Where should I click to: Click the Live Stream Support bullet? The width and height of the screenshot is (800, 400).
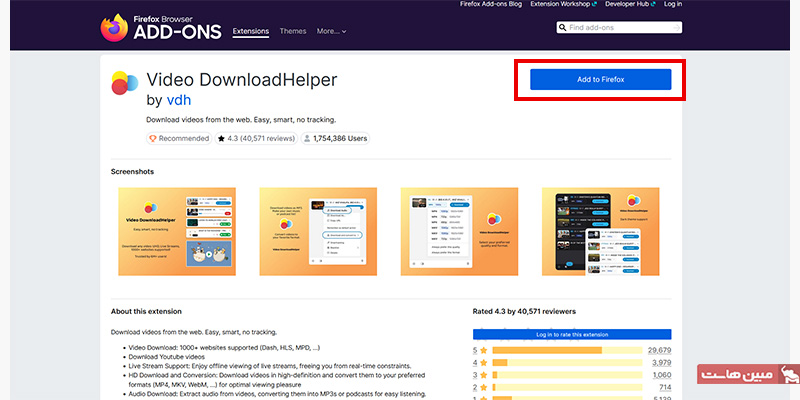(x=269, y=366)
